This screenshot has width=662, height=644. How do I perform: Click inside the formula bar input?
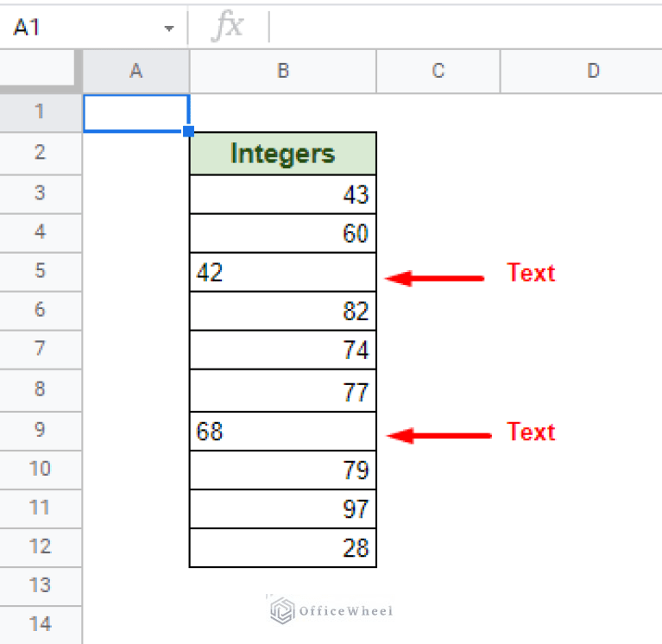(466, 28)
